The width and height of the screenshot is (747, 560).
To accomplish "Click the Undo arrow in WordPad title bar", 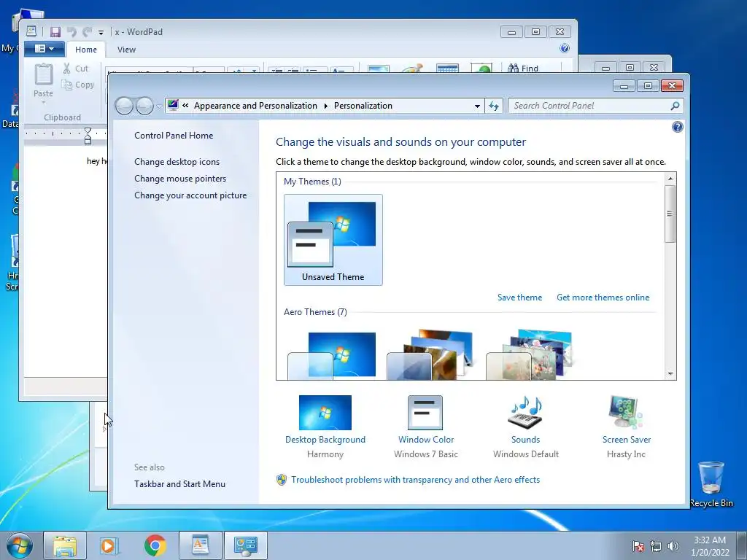I will (x=71, y=32).
